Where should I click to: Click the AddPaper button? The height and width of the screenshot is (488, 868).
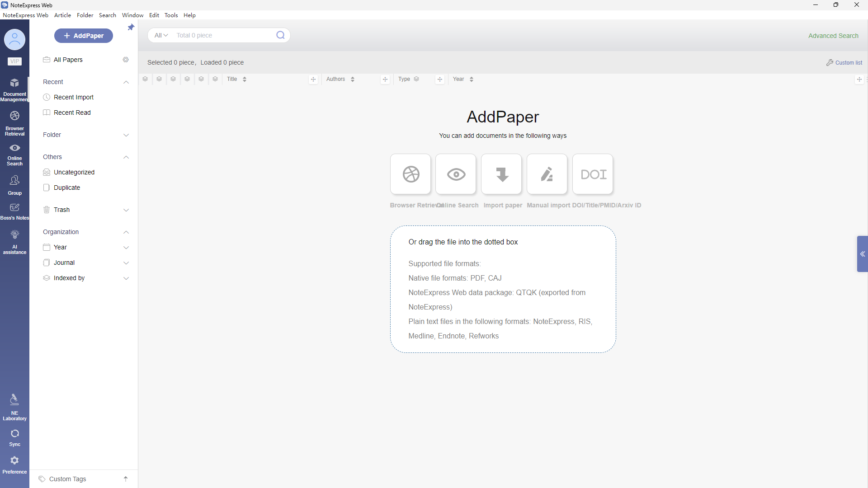point(84,36)
